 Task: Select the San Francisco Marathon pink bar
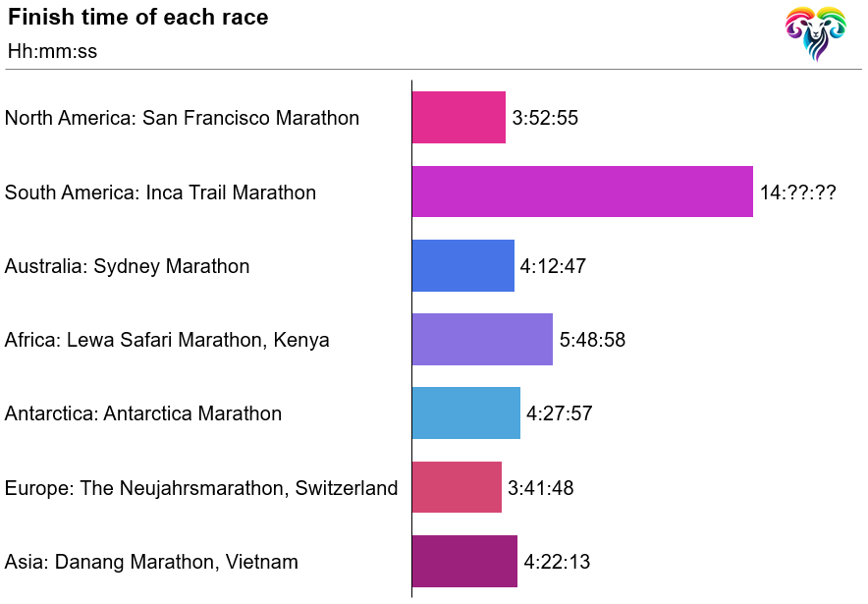[x=459, y=118]
